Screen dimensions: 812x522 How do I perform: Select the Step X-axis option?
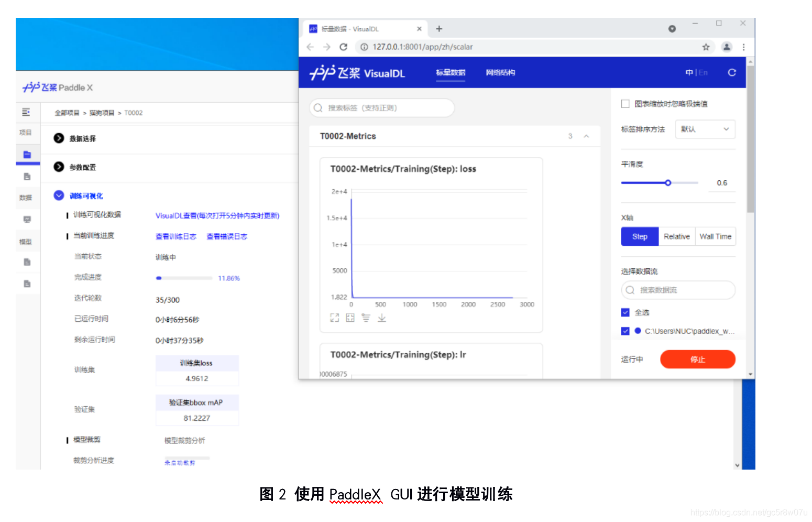[640, 236]
